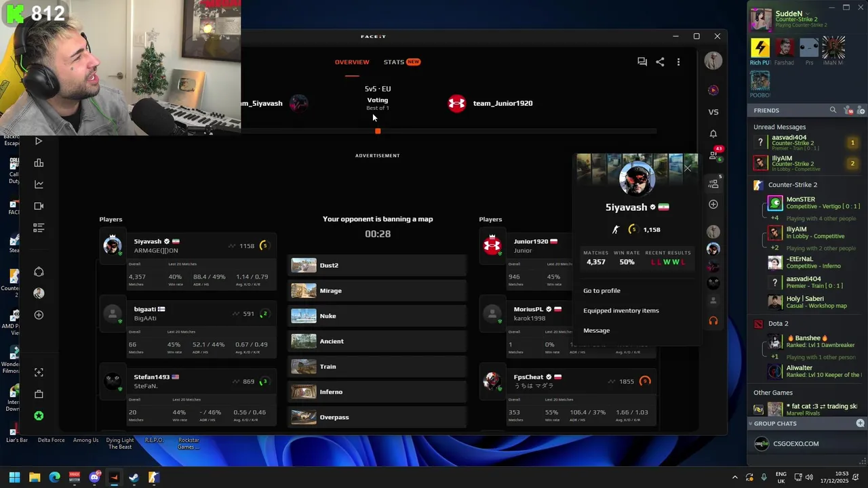Image resolution: width=868 pixels, height=488 pixels.
Task: Open the party list icon with 5 badge
Action: (714, 182)
